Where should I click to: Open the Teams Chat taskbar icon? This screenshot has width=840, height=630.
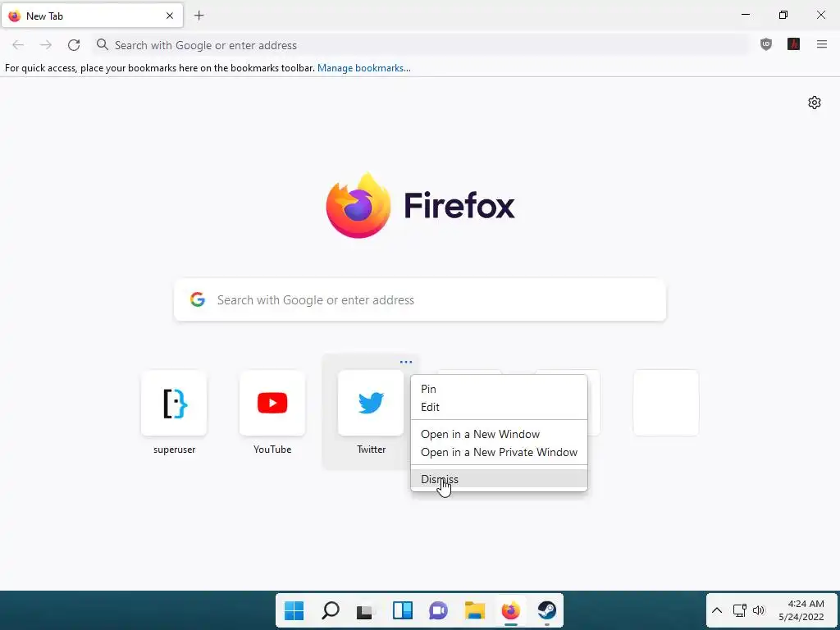click(x=438, y=610)
